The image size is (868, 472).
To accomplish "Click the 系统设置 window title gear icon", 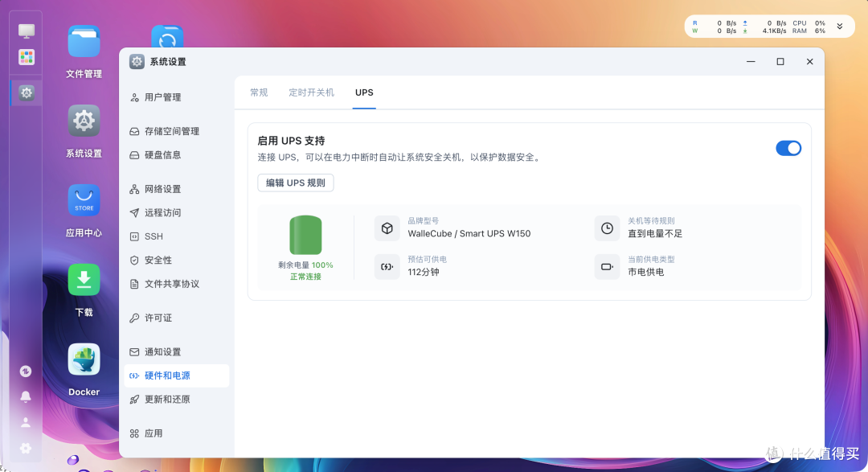I will point(137,61).
